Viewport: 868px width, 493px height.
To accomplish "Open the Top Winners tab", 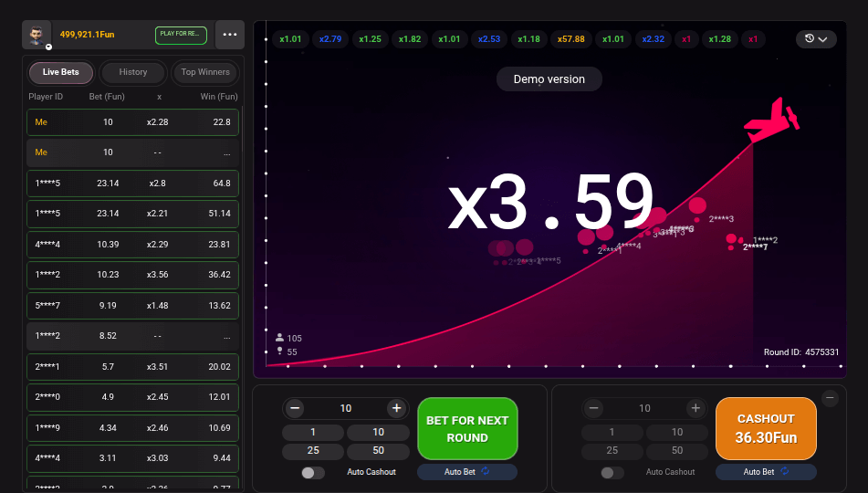I will coord(205,72).
